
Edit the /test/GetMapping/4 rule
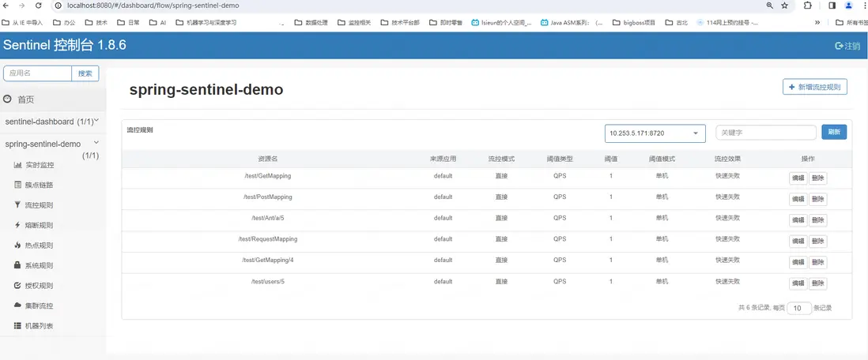pos(798,263)
